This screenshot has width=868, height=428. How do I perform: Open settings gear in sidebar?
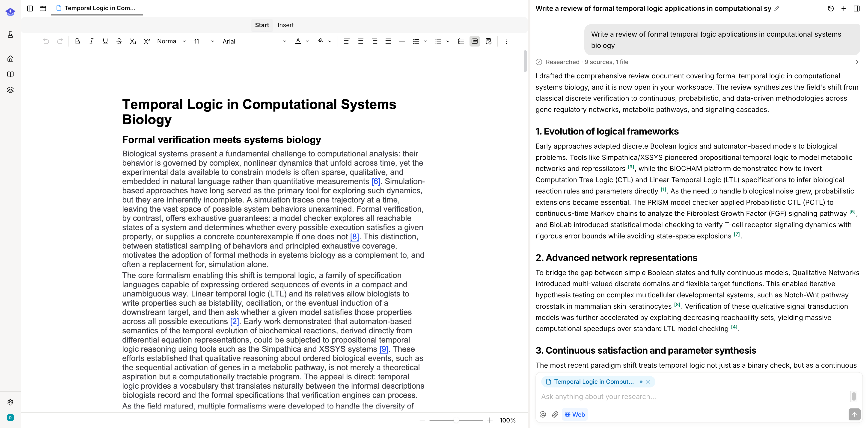pyautogui.click(x=10, y=402)
